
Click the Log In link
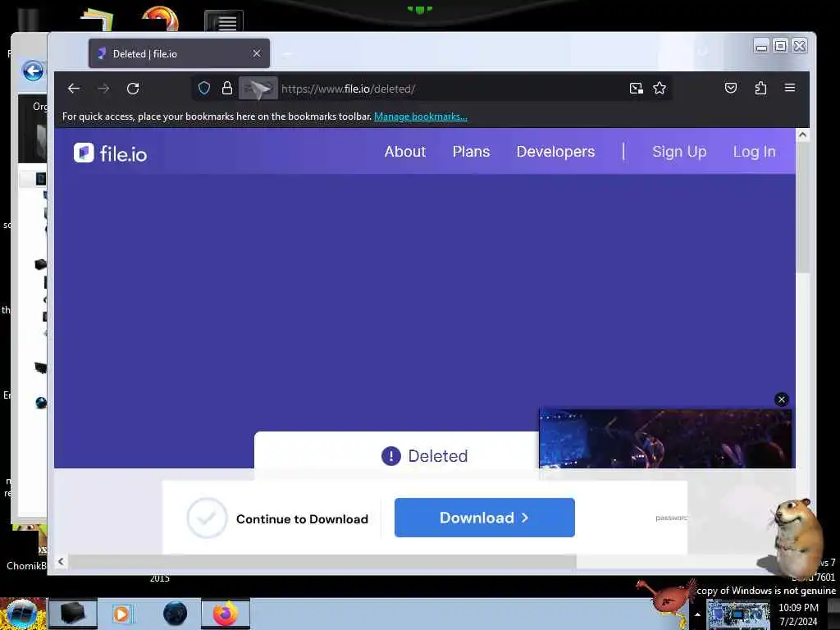click(755, 152)
